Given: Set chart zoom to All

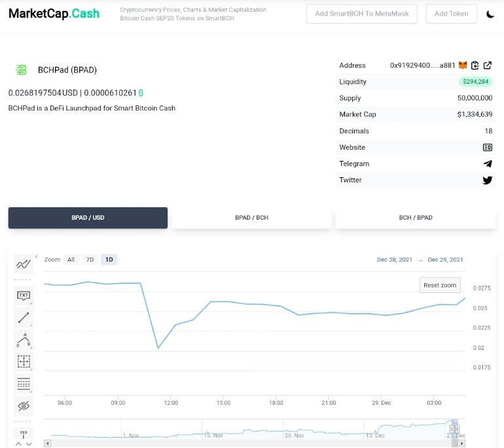Looking at the screenshot, I should click(71, 260).
